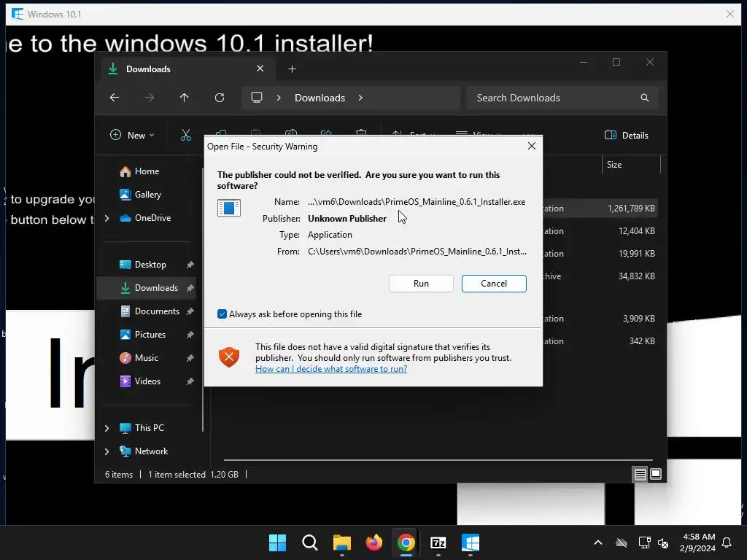Click the Size column header
Image resolution: width=747 pixels, height=560 pixels.
pyautogui.click(x=631, y=165)
